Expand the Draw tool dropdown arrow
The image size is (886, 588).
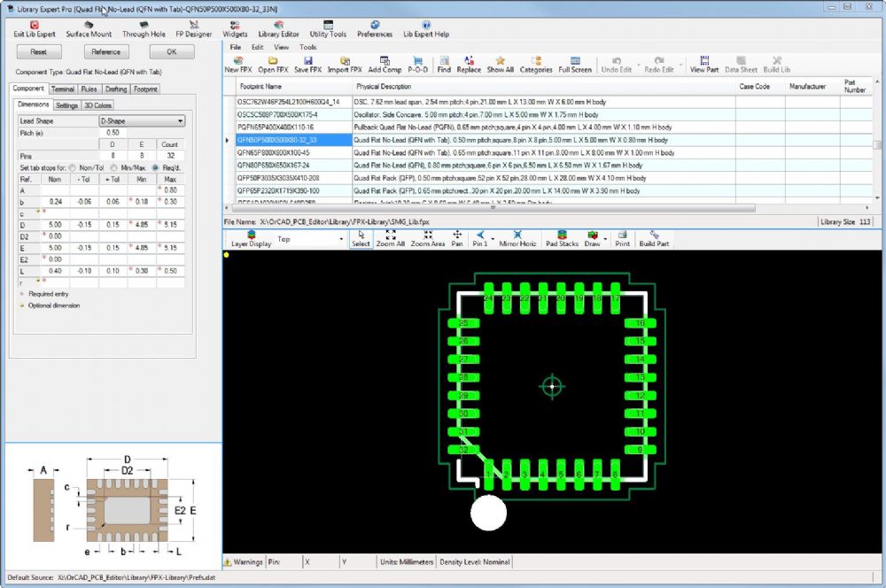(606, 239)
